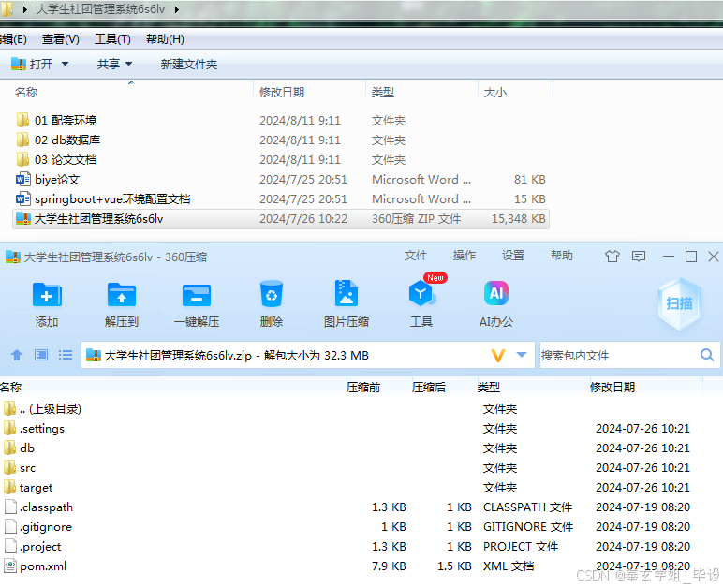Click the 解压到 (Extract to) icon
The height and width of the screenshot is (588, 723).
coord(121,295)
